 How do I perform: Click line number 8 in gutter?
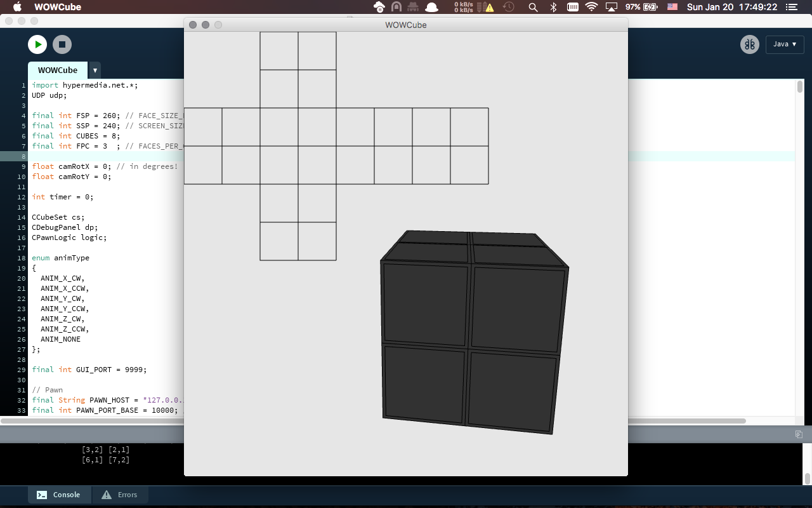tap(23, 156)
